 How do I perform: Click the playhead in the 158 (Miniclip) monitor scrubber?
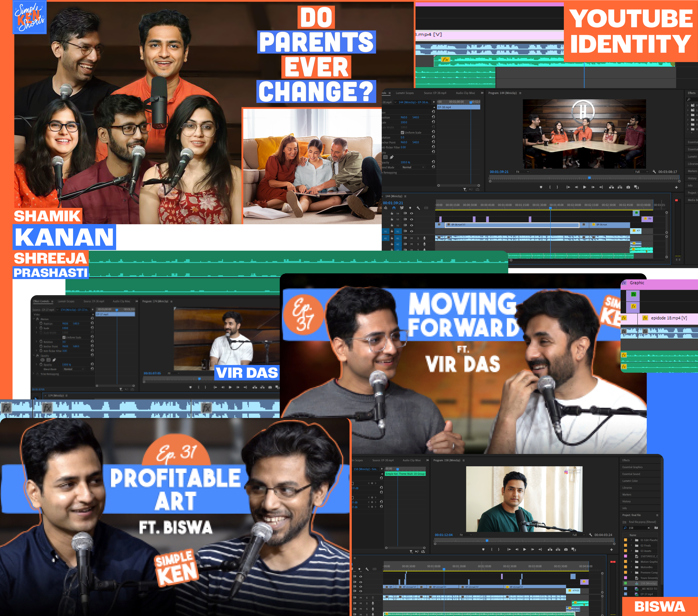[487, 541]
